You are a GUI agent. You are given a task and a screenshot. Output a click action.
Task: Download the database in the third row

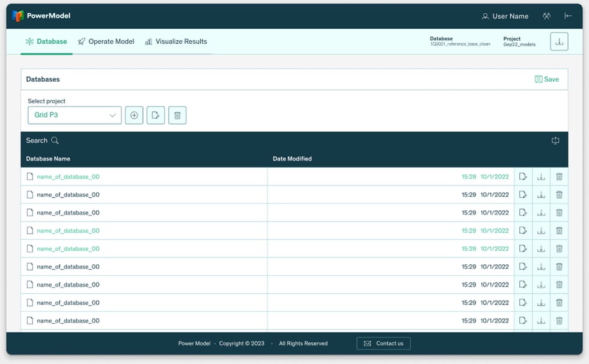541,213
